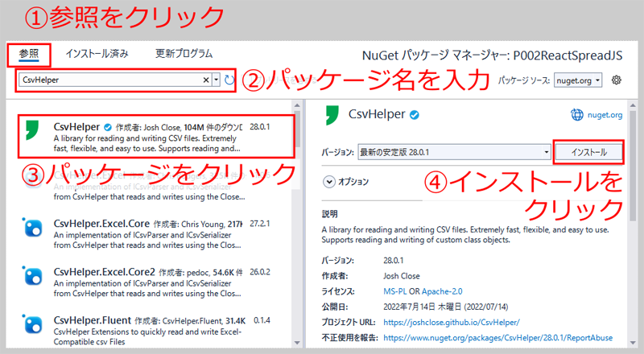Open the バージョン dropdown 最新の安定版 28.0.1
The width and height of the screenshot is (644, 354).
pos(454,152)
